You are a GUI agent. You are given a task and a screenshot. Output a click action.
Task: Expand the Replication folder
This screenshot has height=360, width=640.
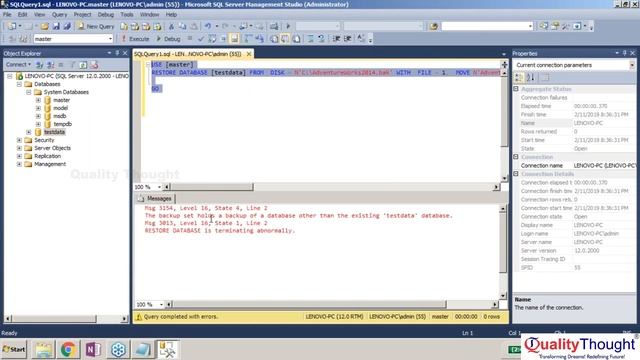(19, 156)
